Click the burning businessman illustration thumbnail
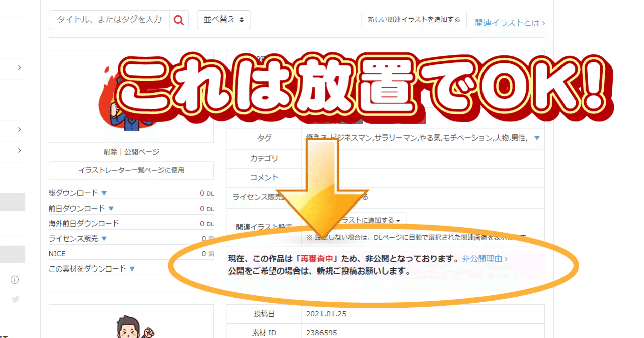 [x=131, y=96]
